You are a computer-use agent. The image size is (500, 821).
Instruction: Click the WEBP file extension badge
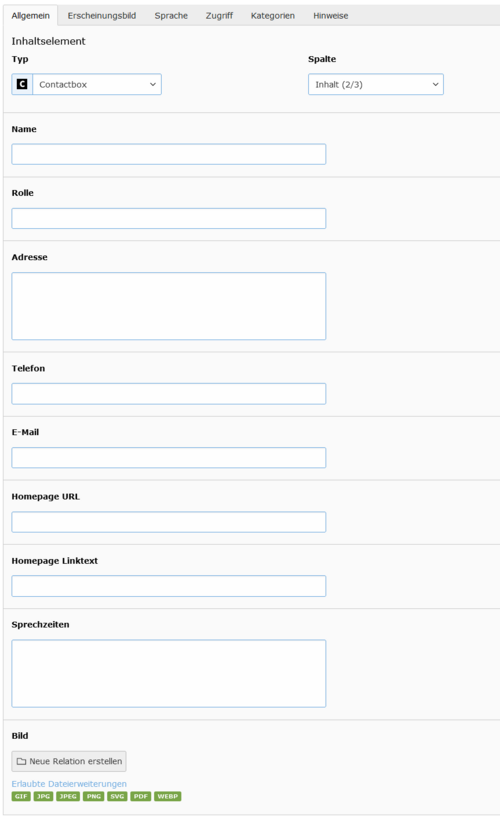pyautogui.click(x=168, y=796)
